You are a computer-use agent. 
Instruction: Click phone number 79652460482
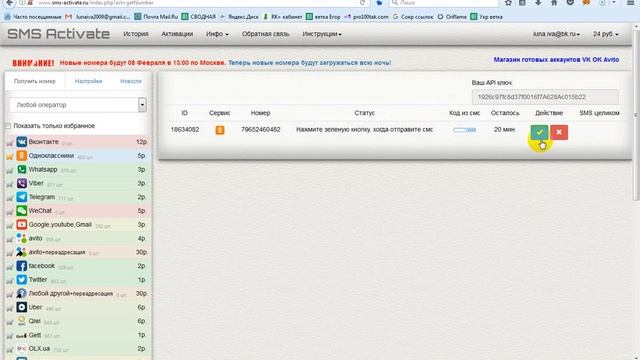click(x=260, y=129)
